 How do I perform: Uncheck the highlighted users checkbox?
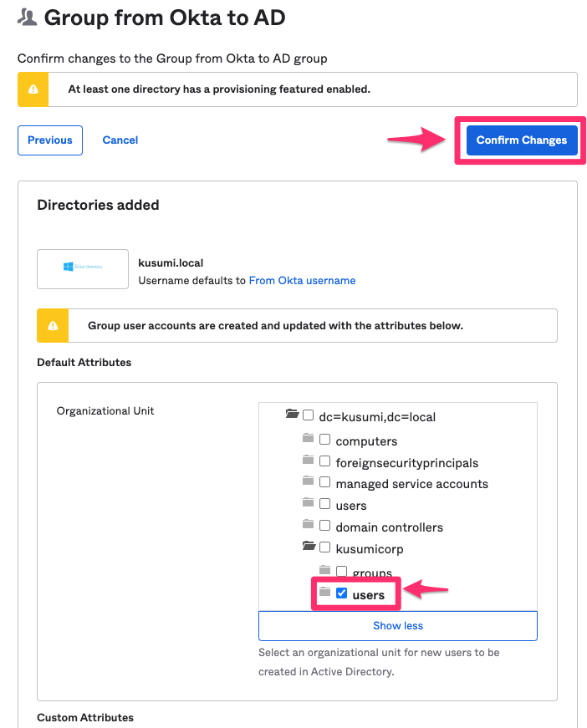340,593
